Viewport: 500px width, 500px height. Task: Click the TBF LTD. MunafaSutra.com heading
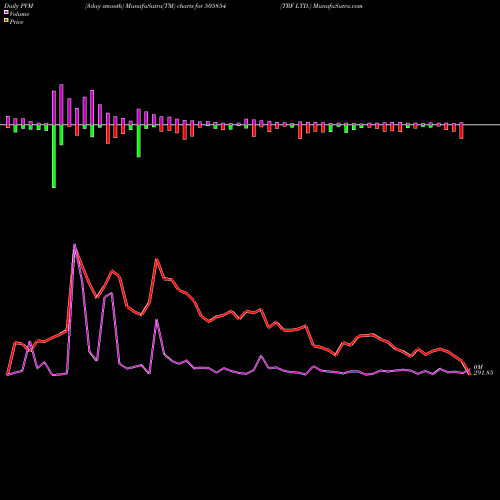[321, 6]
